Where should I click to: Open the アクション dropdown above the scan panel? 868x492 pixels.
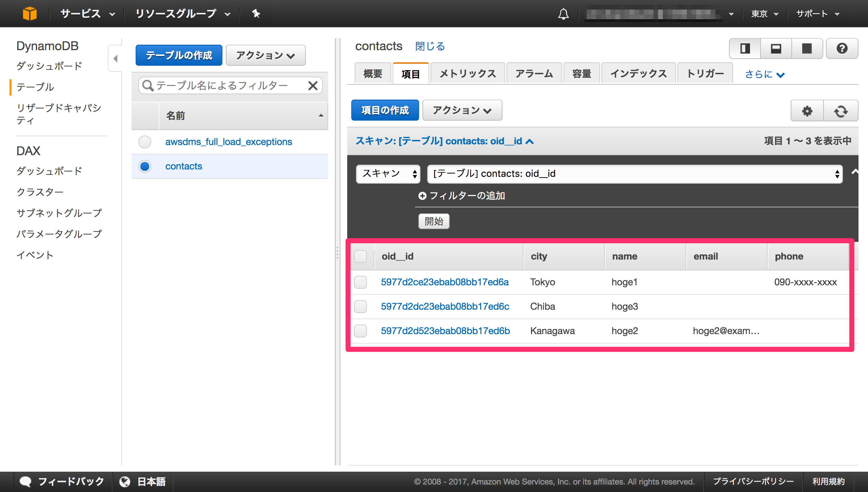pyautogui.click(x=462, y=110)
